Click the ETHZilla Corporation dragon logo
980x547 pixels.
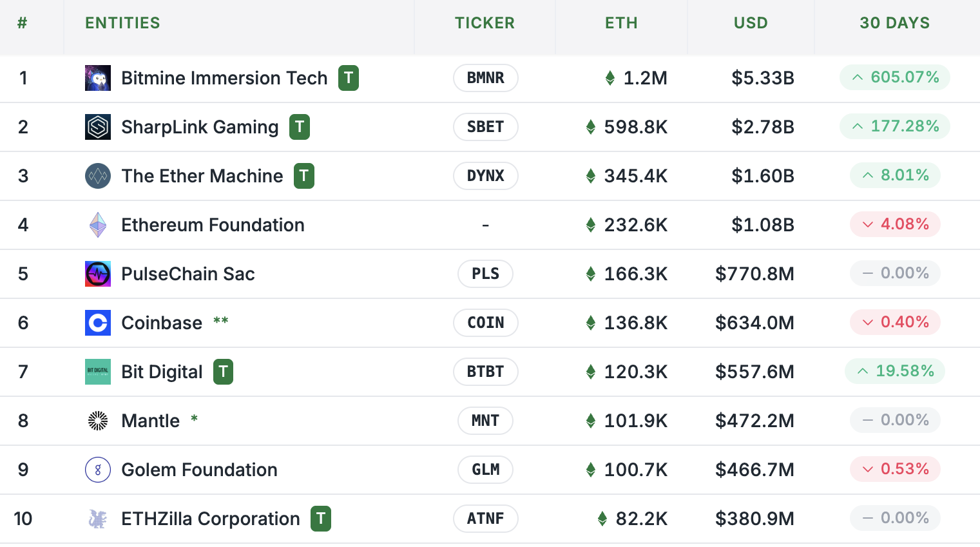click(98, 519)
